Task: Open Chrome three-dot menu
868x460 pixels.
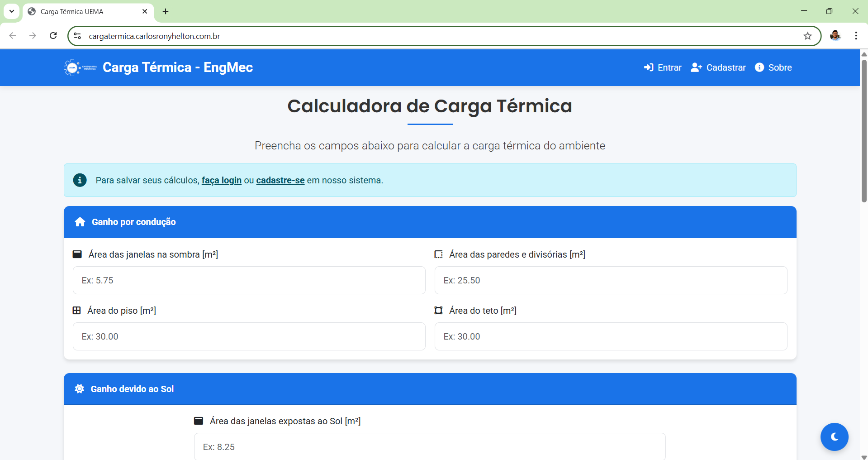Action: tap(856, 36)
